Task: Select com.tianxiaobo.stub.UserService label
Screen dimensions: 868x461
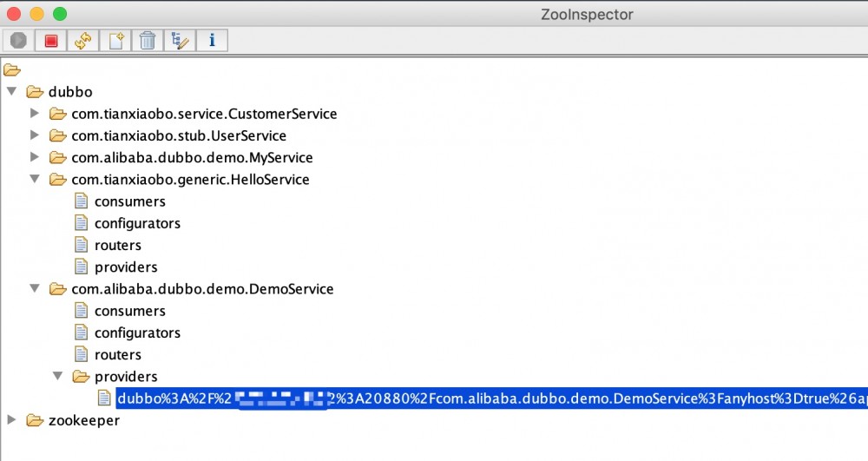Action: [179, 135]
